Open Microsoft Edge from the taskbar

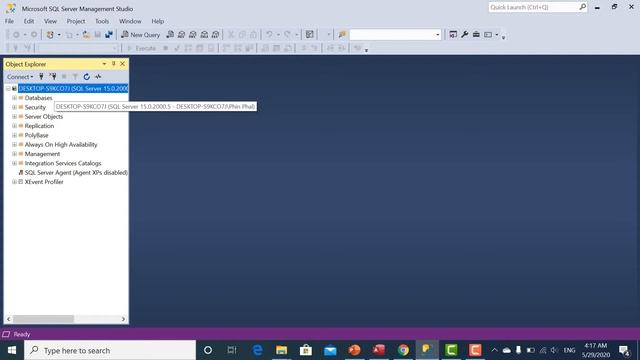point(257,350)
